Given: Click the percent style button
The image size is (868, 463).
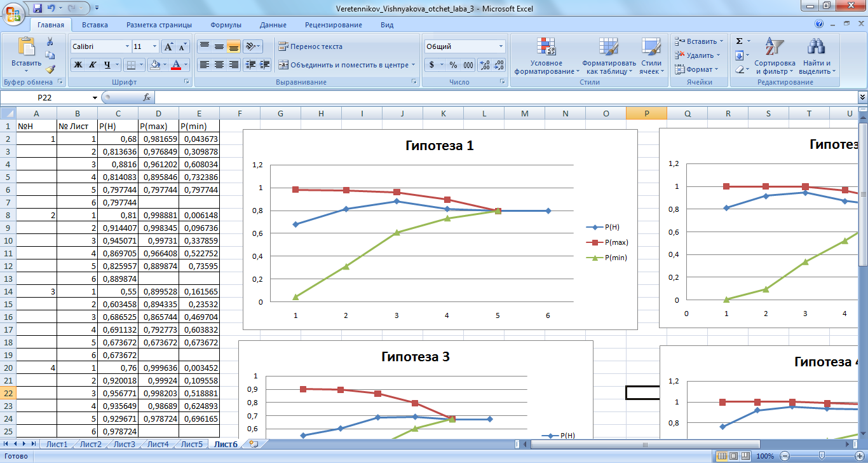Looking at the screenshot, I should pos(453,65).
